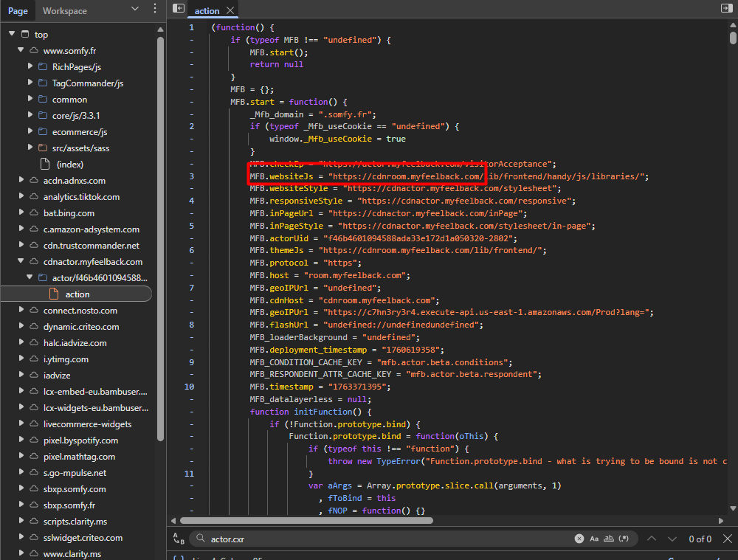The image size is (738, 560).
Task: Collapse the www.somfy.fr domain node
Action: 21,51
